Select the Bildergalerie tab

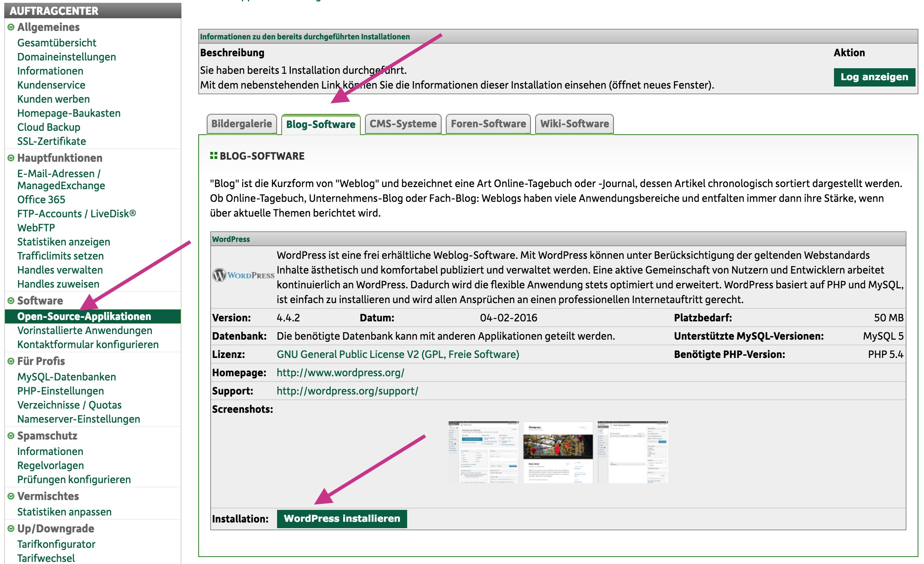(x=242, y=124)
